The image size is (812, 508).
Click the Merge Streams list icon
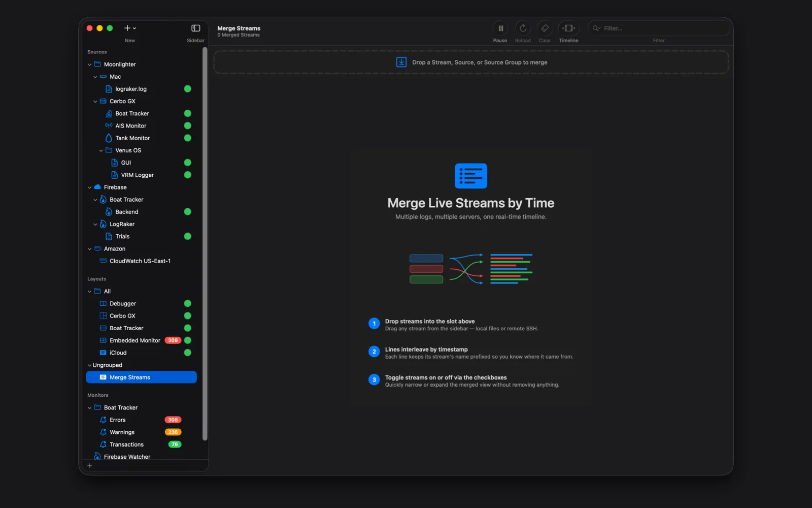[103, 377]
